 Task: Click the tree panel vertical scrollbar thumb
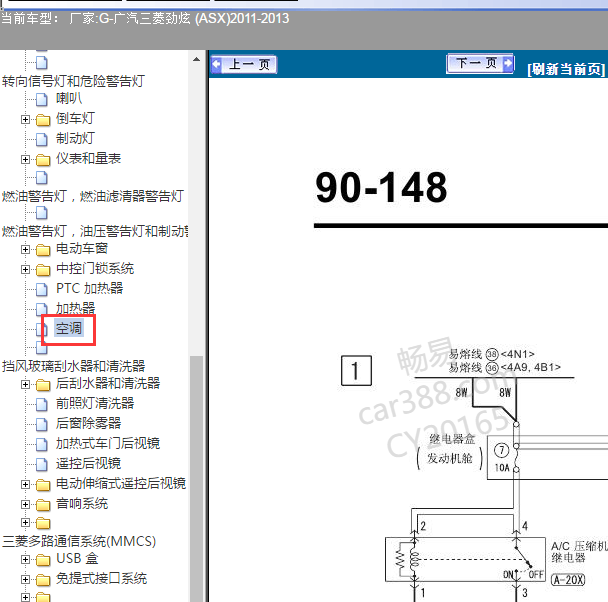click(197, 478)
